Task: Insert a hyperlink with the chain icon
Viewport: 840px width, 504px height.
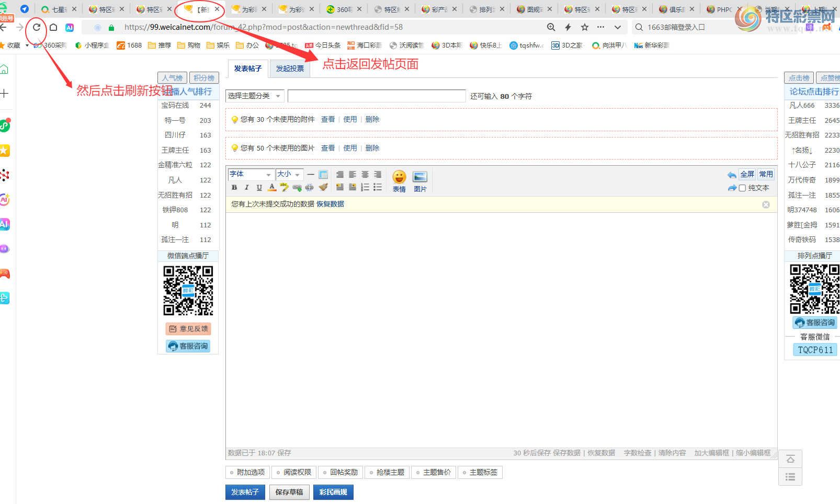Action: point(297,187)
